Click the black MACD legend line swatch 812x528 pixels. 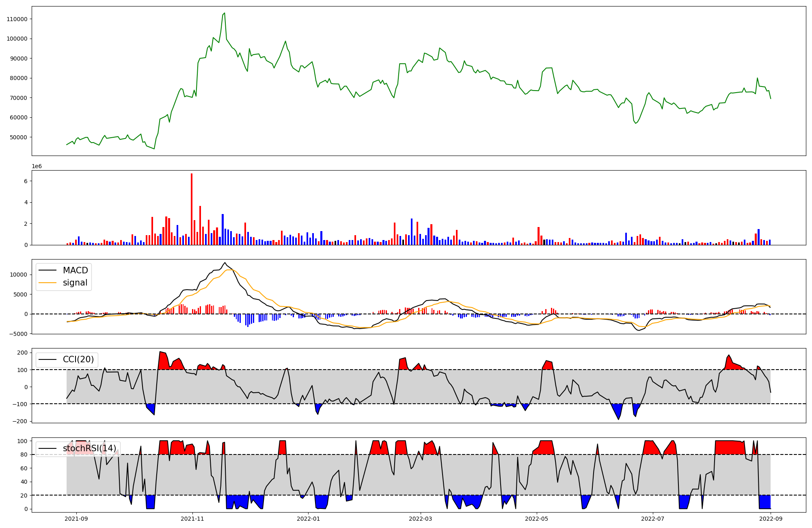click(x=48, y=270)
